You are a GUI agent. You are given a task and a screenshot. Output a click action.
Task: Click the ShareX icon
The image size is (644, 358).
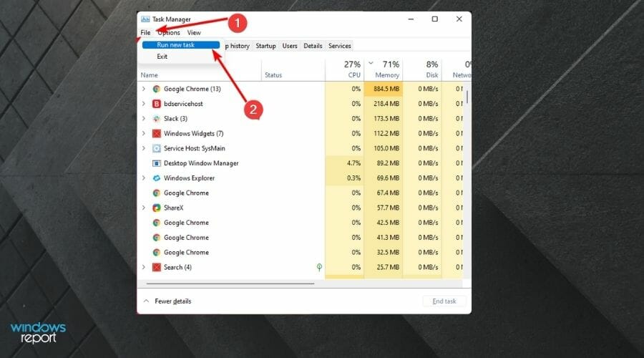point(157,208)
